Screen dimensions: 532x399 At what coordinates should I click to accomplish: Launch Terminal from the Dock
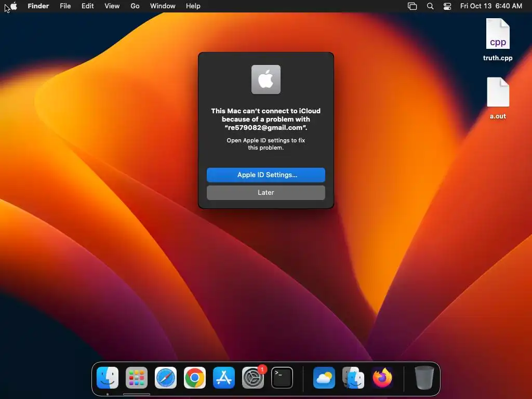click(x=282, y=378)
